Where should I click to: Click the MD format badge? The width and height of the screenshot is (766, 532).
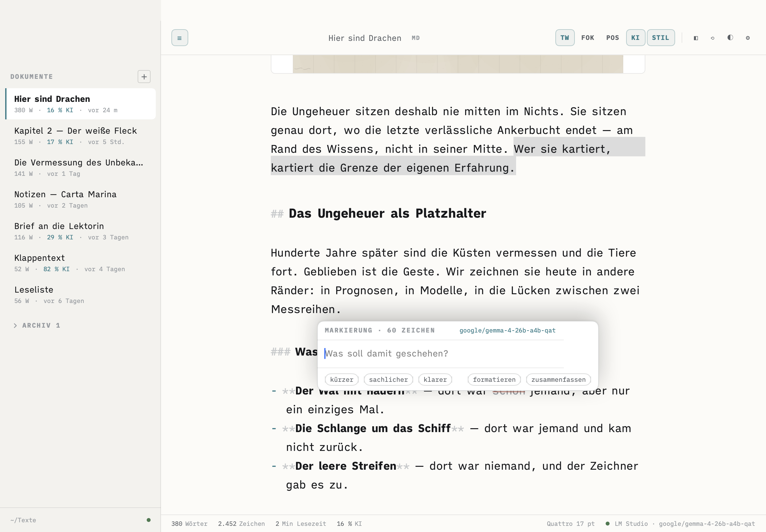[x=415, y=38]
